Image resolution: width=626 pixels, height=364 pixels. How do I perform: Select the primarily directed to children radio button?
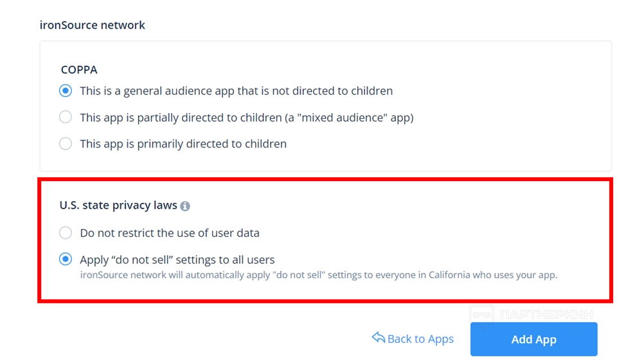coord(66,144)
